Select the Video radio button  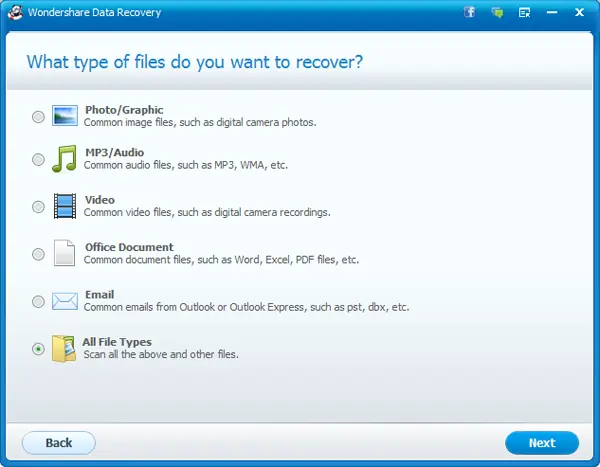(x=38, y=207)
